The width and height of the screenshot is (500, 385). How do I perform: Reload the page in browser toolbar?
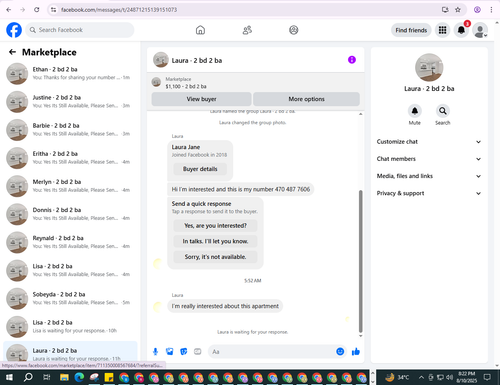[37, 10]
